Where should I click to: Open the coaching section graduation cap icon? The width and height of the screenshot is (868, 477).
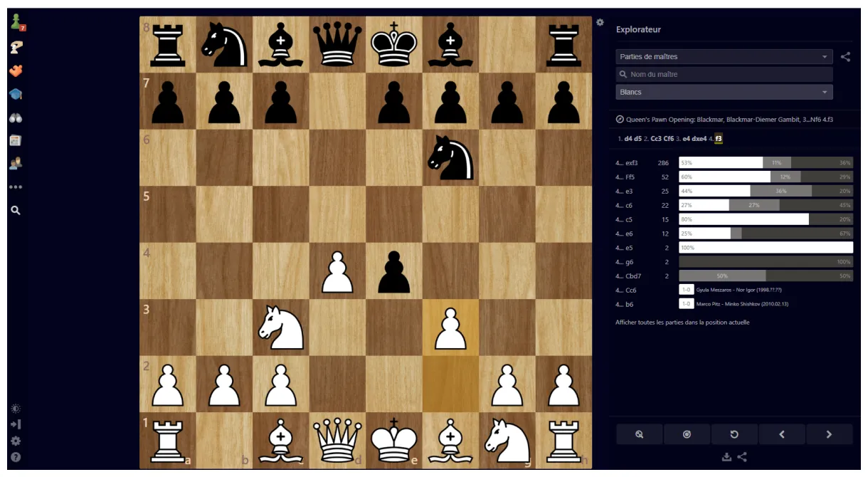click(16, 93)
